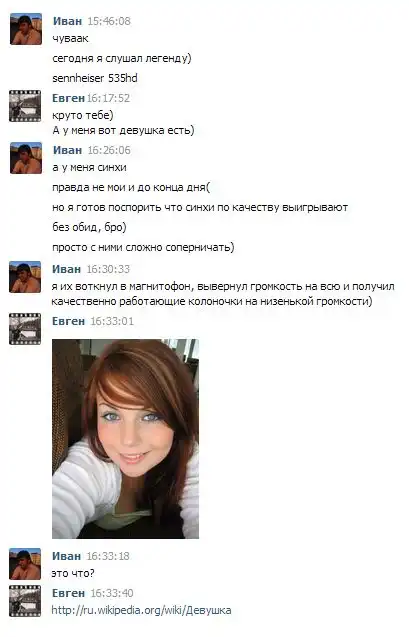Click the name Иван at 16:33:18
Image resolution: width=409 pixels, height=637 pixels.
[67, 556]
